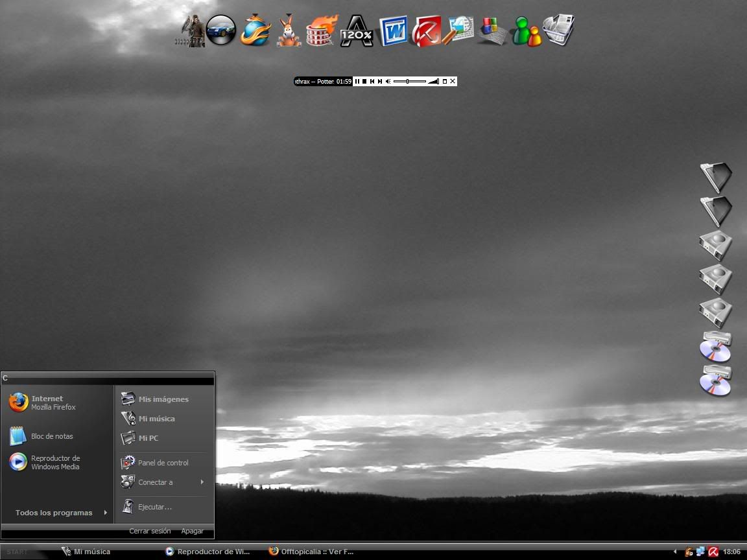Image resolution: width=747 pixels, height=560 pixels.
Task: Stop playback in the mini player
Action: click(x=364, y=82)
